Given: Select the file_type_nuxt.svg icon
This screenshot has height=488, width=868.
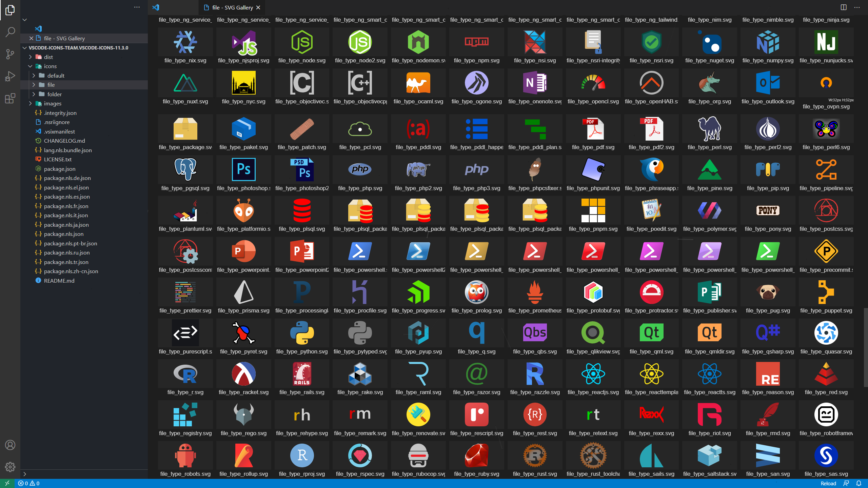Looking at the screenshot, I should point(185,83).
